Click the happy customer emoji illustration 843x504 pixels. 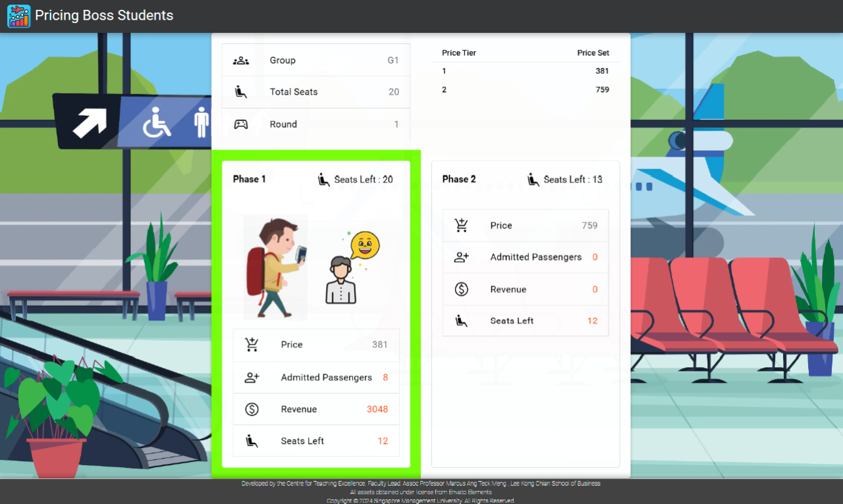click(354, 268)
